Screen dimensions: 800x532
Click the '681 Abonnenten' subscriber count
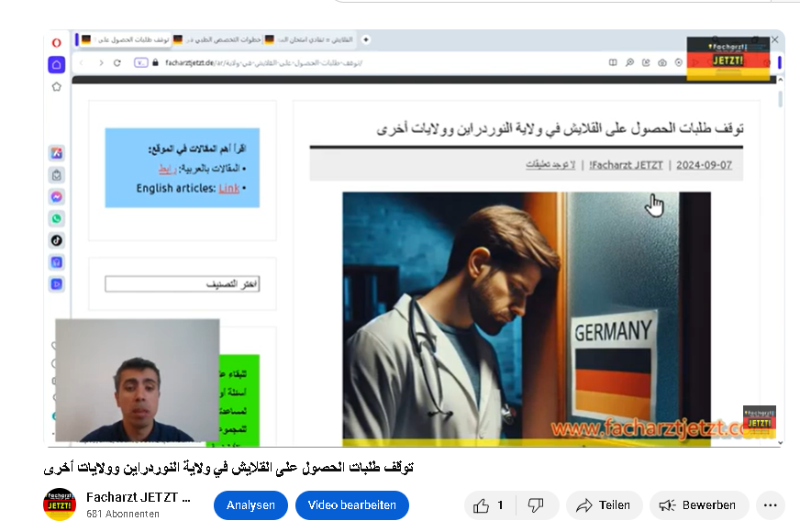[x=123, y=515]
